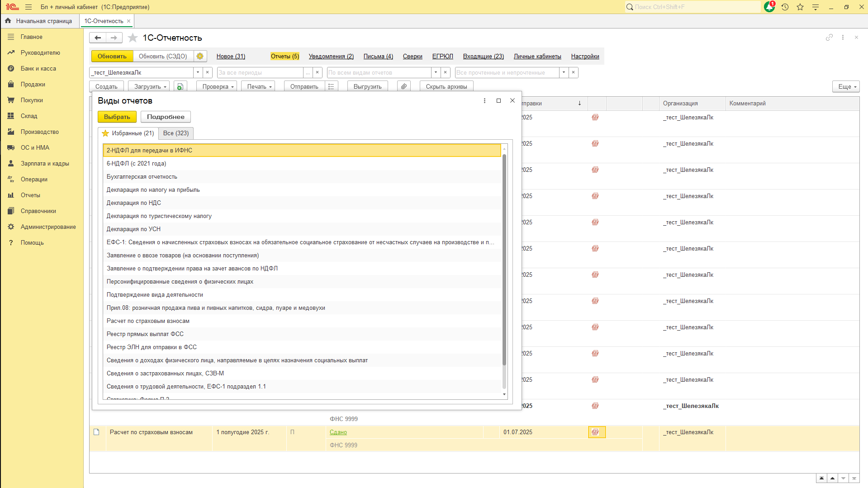Open Администрирование in sidebar

point(48,227)
